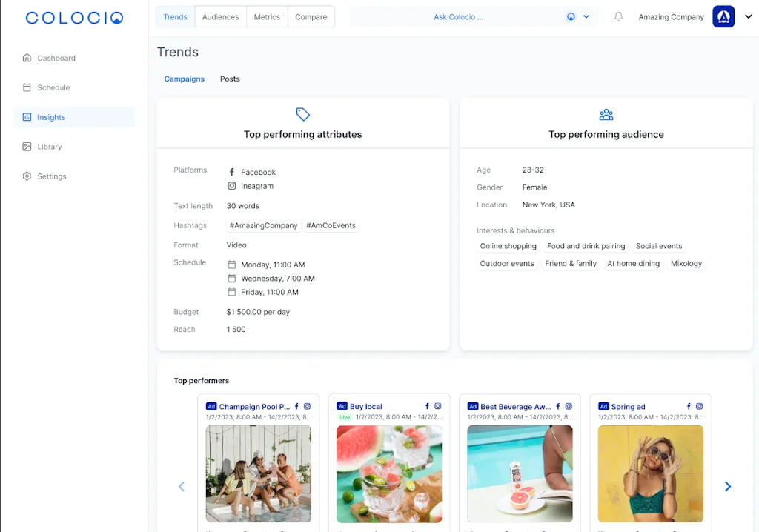759x532 pixels.
Task: Click the Facebook icon on Buy local card
Action: point(427,407)
